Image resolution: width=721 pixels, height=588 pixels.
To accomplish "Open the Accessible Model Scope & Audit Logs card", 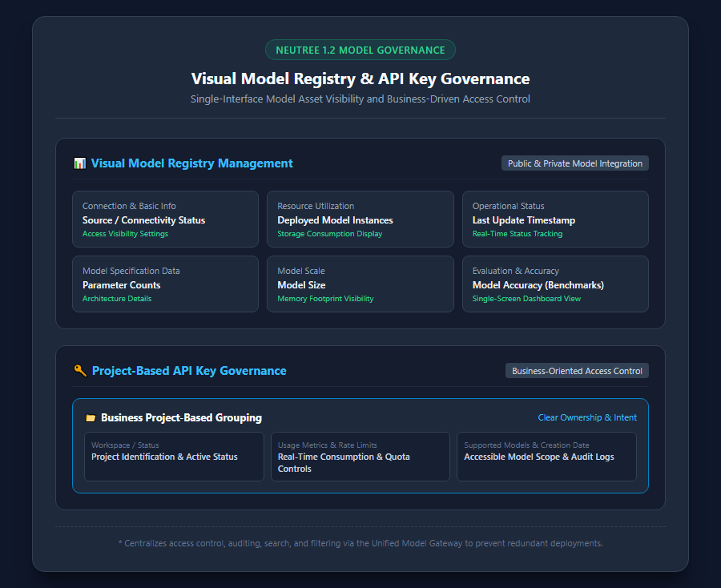I will pyautogui.click(x=546, y=457).
